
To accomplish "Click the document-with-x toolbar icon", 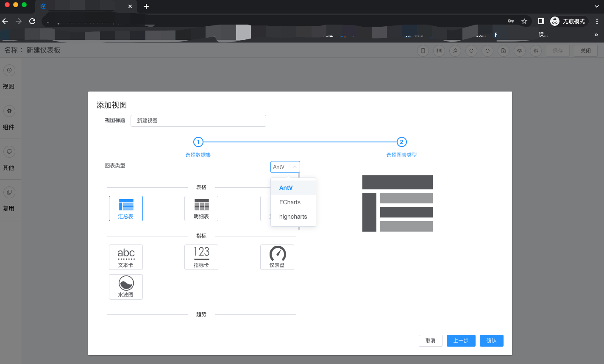I will click(x=504, y=51).
